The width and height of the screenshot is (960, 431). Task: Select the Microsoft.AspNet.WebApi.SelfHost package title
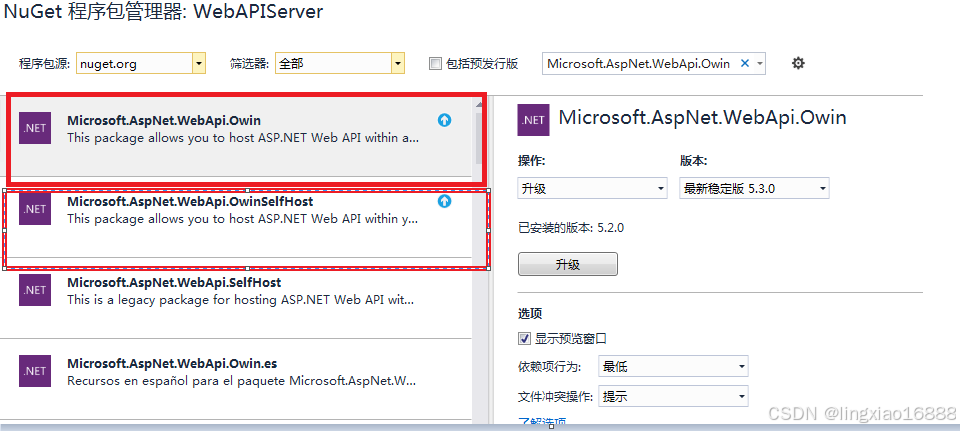point(174,282)
